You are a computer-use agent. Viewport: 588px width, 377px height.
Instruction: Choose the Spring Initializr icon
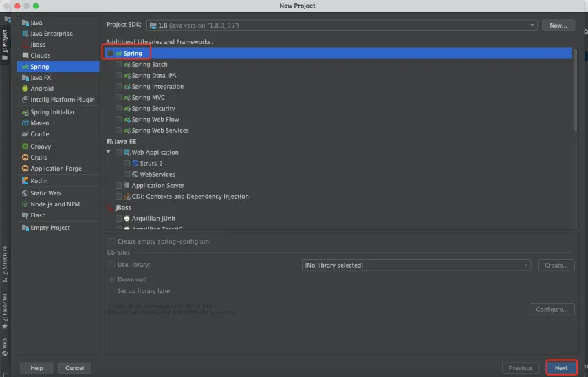tap(25, 112)
